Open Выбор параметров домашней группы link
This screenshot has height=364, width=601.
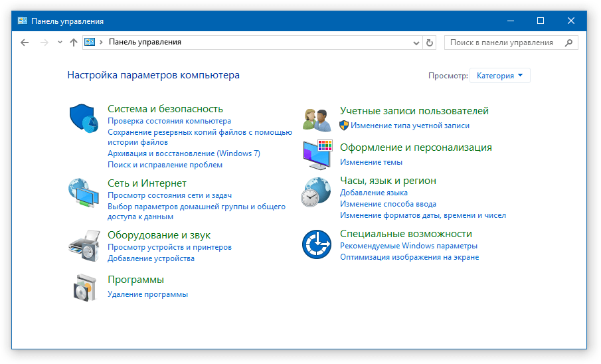197,211
